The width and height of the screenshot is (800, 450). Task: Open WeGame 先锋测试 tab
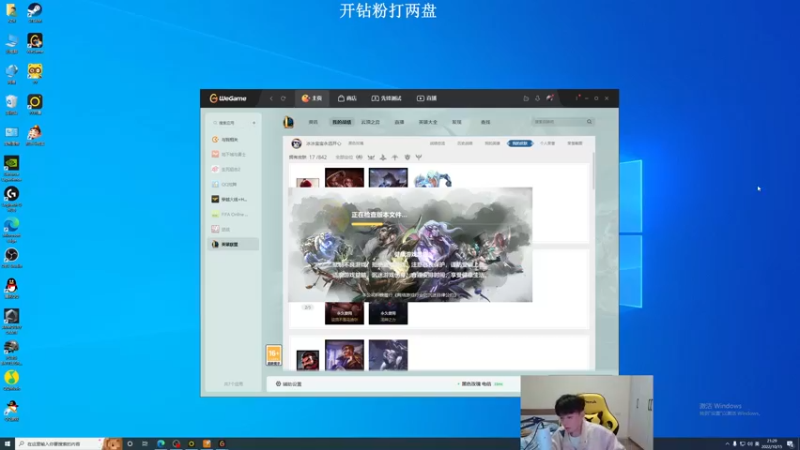pyautogui.click(x=386, y=98)
